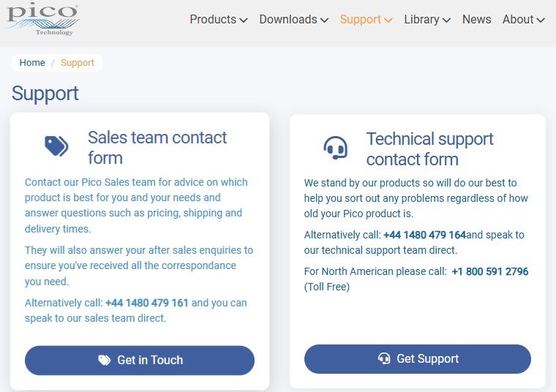
Task: Open the Downloads menu
Action: tap(288, 19)
